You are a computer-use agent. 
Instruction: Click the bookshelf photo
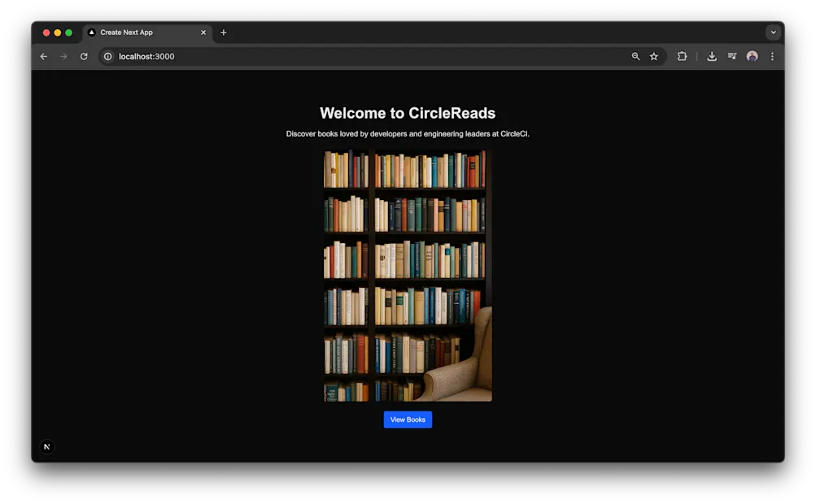click(405, 274)
